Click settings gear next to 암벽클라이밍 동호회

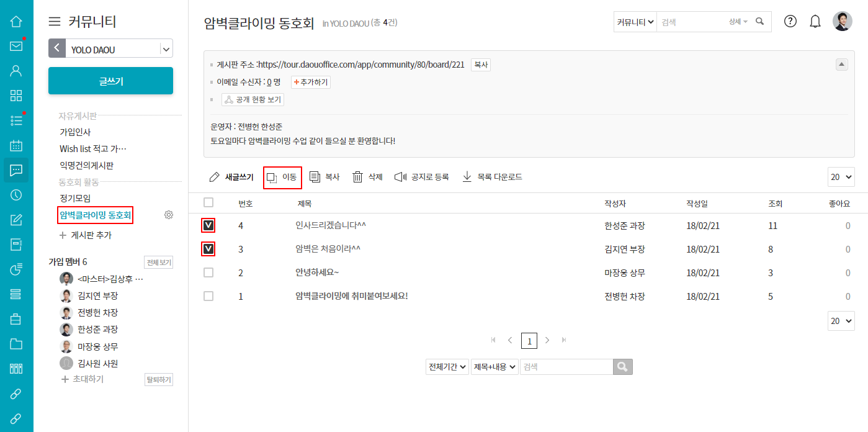(168, 215)
